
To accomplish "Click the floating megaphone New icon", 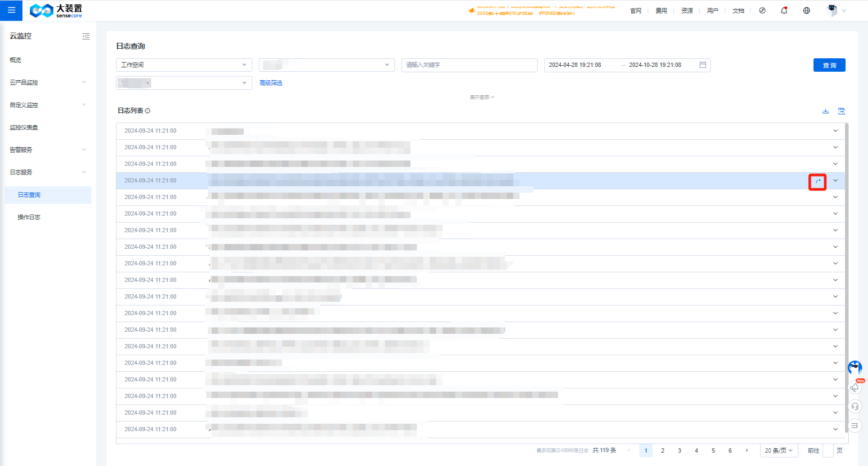I will [x=855, y=386].
